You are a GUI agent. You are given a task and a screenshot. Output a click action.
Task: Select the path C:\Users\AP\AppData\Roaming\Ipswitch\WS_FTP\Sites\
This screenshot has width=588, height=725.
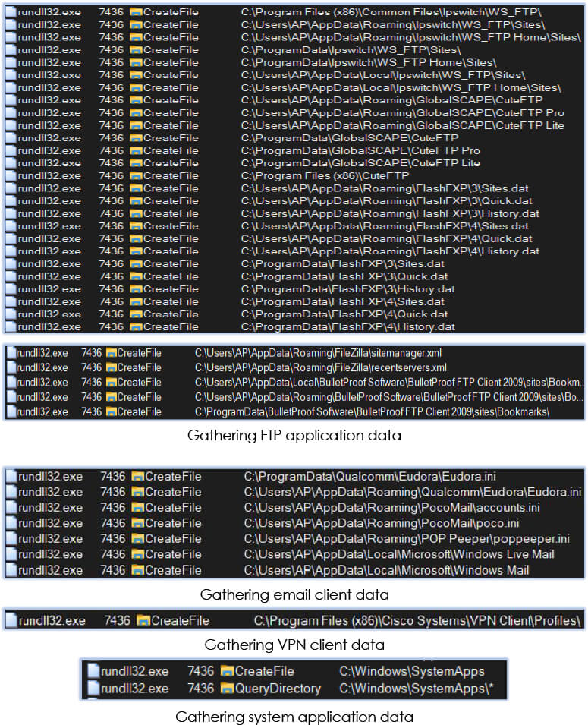coord(393,25)
